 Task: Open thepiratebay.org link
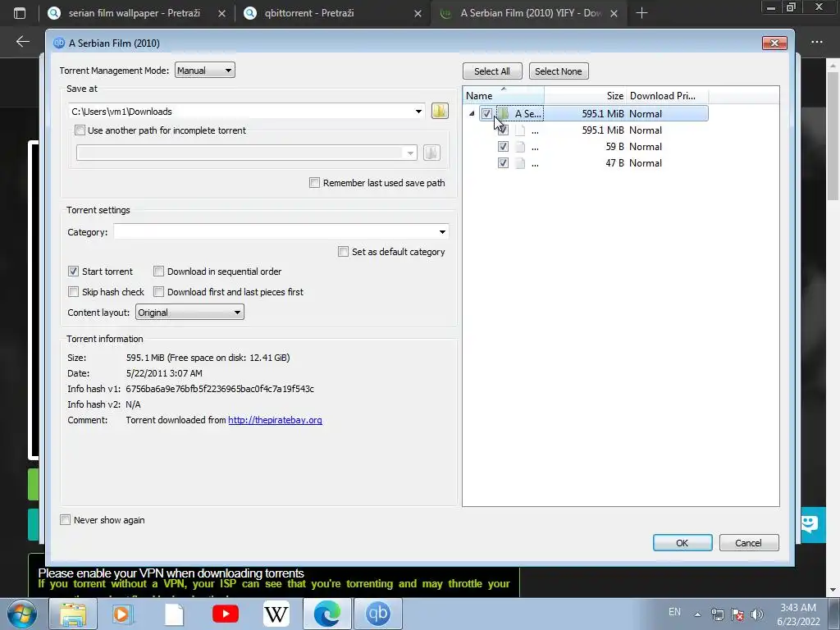click(x=276, y=420)
